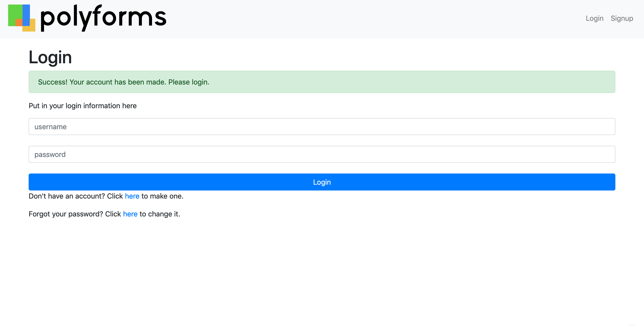644x326 pixels.
Task: Click the polyforms colored squares logo icon
Action: 22,18
